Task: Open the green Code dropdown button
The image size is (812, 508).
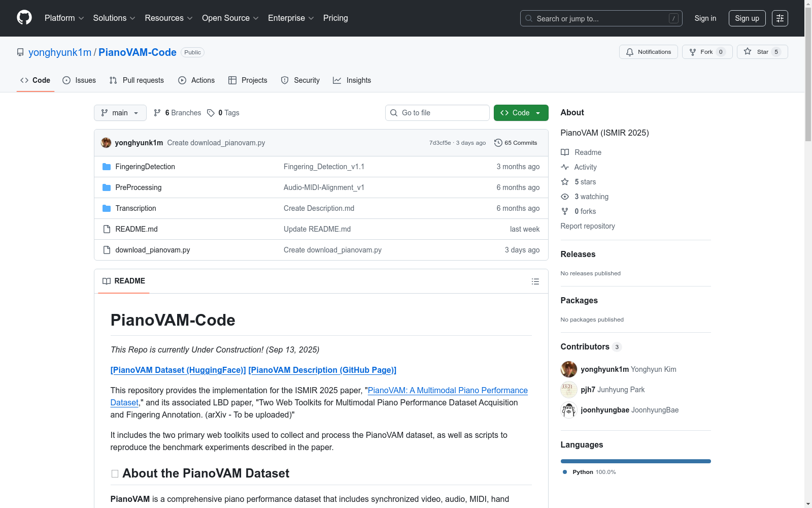Action: (521, 113)
